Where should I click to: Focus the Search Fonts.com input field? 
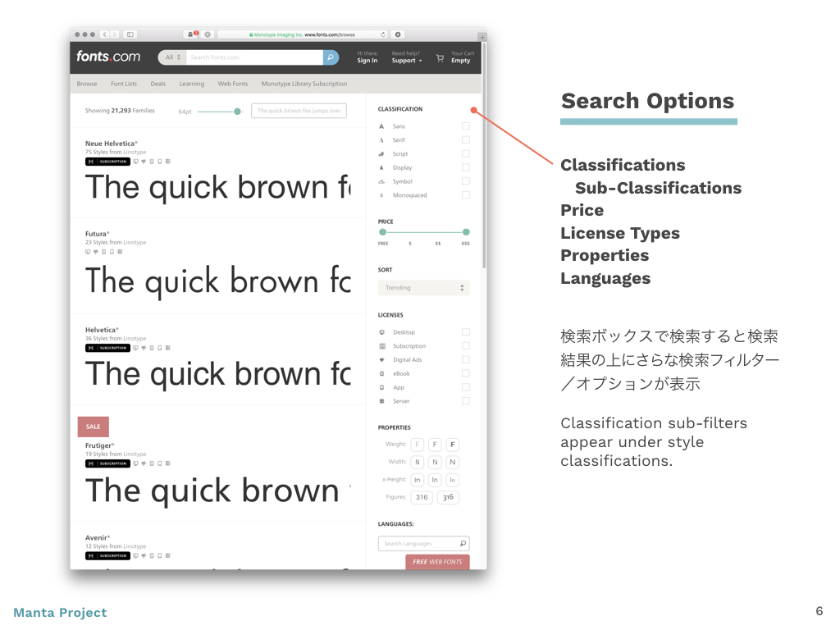[254, 57]
